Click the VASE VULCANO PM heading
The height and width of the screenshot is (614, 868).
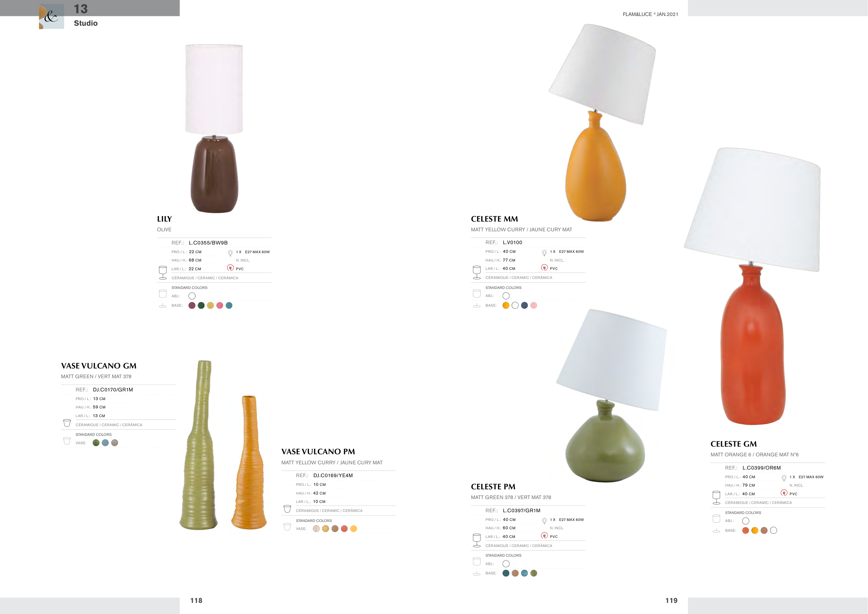tap(318, 451)
